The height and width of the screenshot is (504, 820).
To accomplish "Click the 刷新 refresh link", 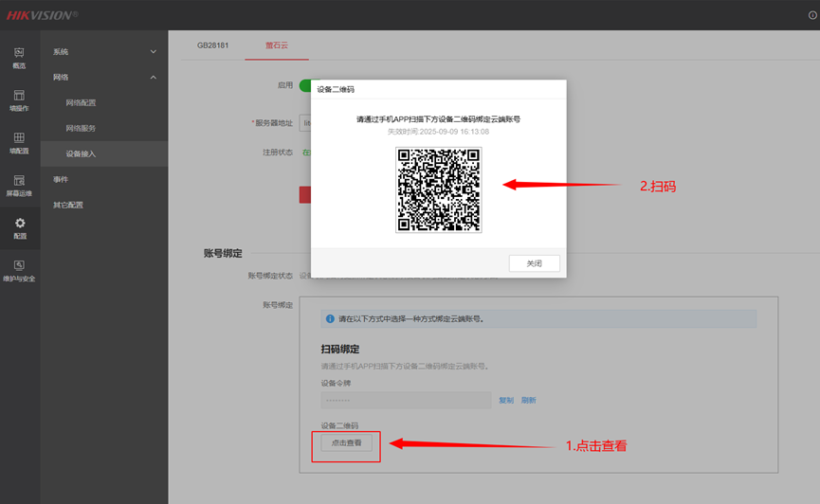I will [528, 401].
